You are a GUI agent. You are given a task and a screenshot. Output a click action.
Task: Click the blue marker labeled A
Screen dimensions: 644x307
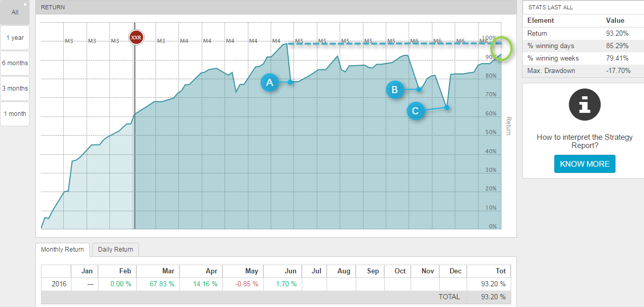coord(269,82)
